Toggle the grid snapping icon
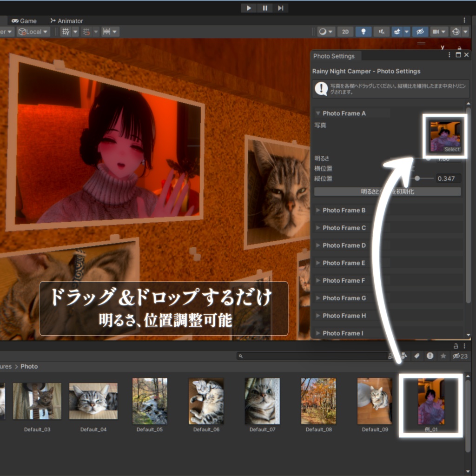Image resolution: width=476 pixels, height=476 pixels. 86,32
